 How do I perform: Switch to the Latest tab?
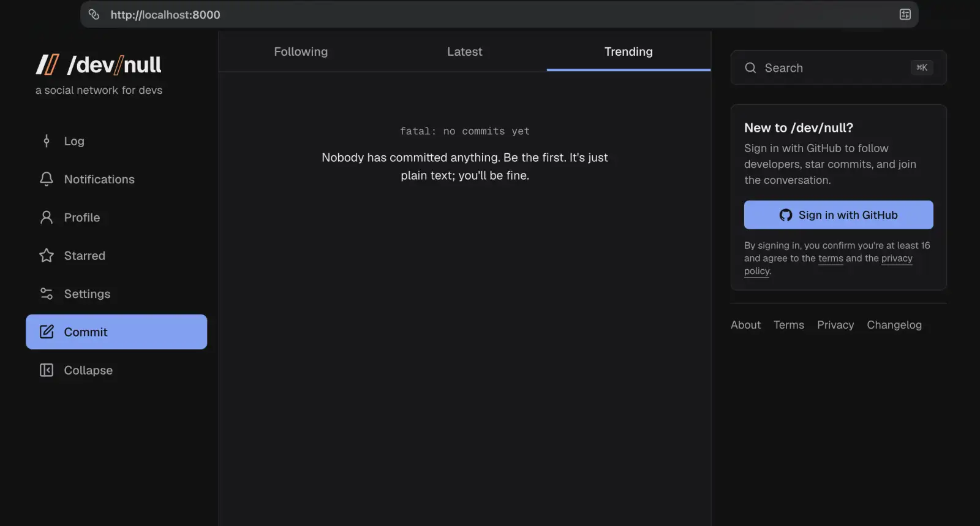point(465,51)
